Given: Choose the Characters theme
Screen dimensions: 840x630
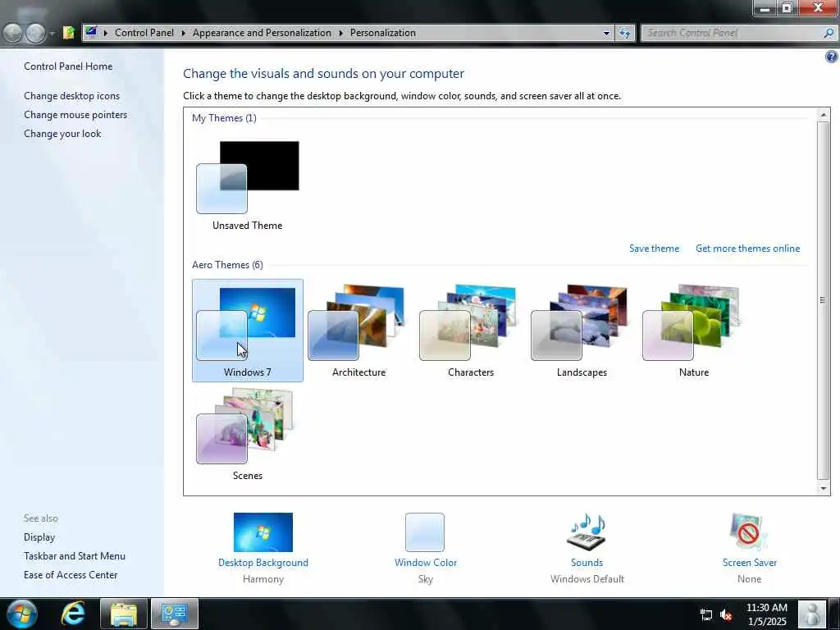Looking at the screenshot, I should pos(470,330).
